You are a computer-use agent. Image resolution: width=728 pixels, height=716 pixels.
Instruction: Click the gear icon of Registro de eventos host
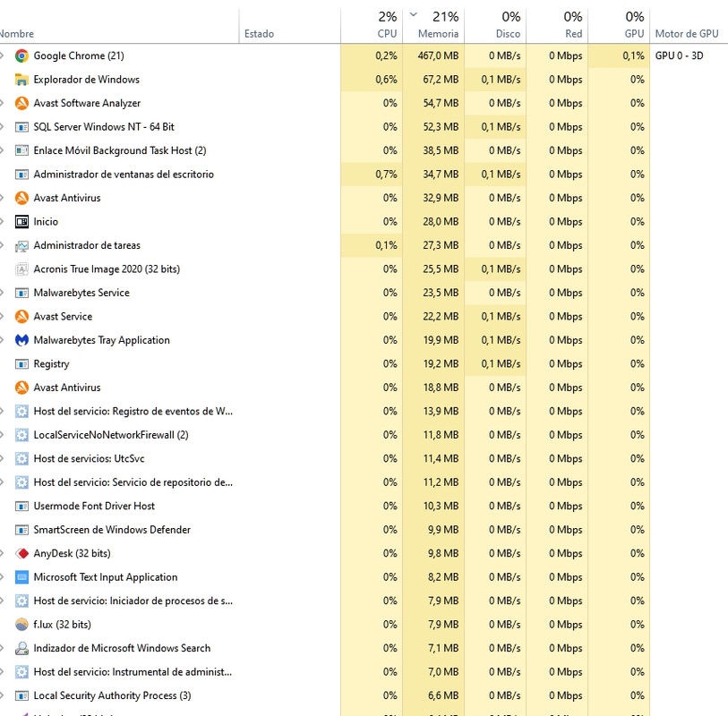pyautogui.click(x=21, y=411)
